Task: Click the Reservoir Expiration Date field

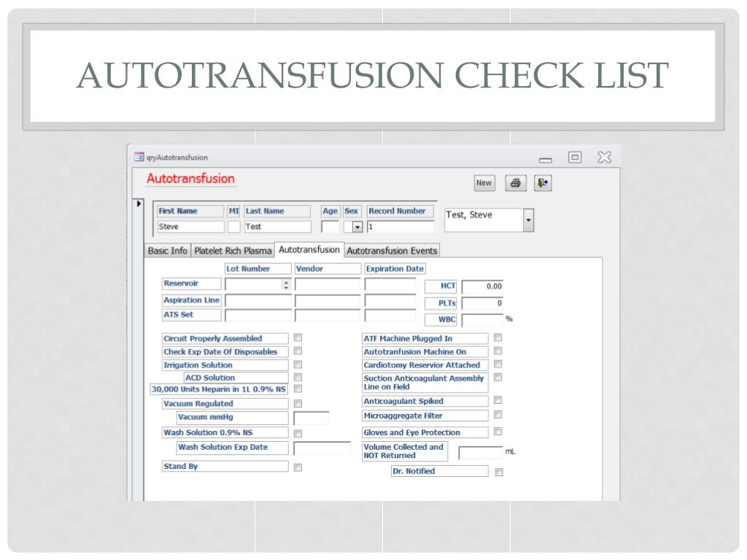Action: pos(390,284)
